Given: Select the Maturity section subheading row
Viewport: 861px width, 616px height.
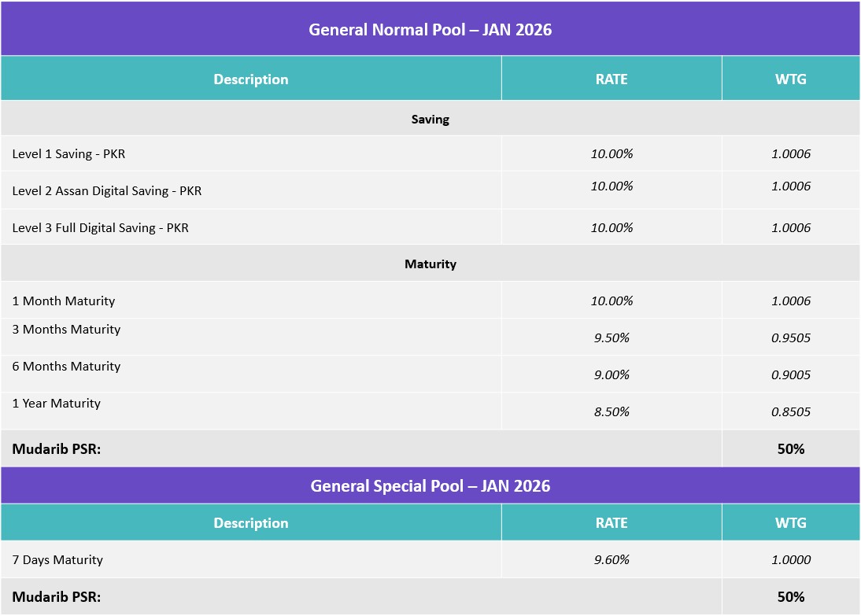Looking at the screenshot, I should pos(430,264).
